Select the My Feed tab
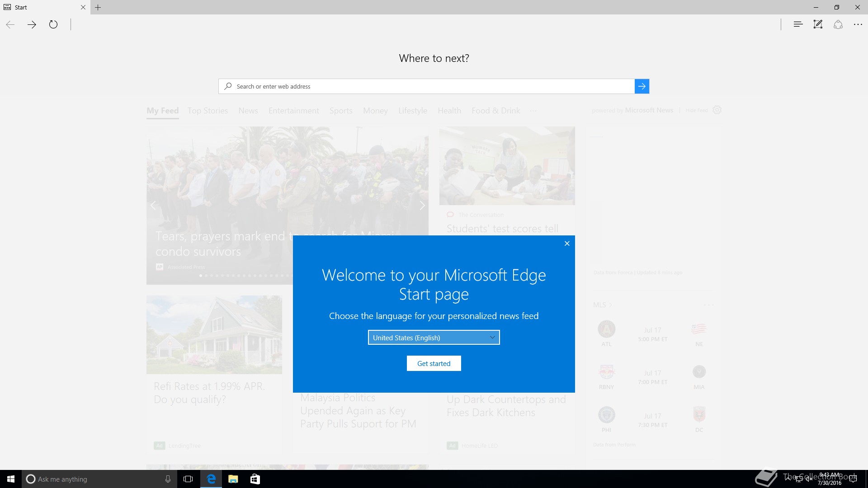 click(x=163, y=111)
